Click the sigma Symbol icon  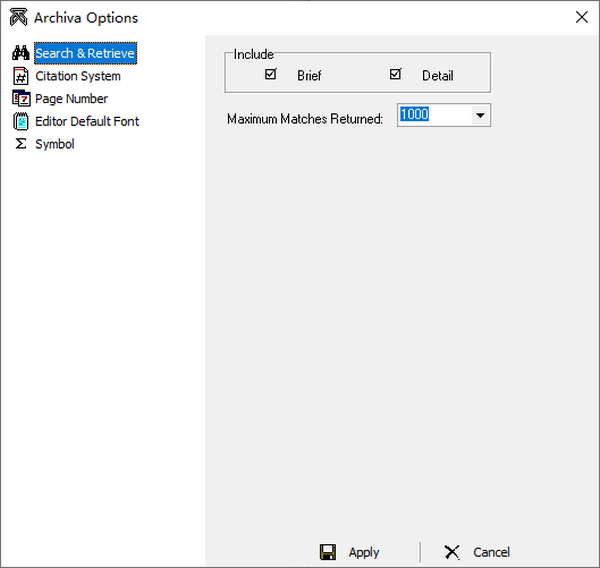20,144
